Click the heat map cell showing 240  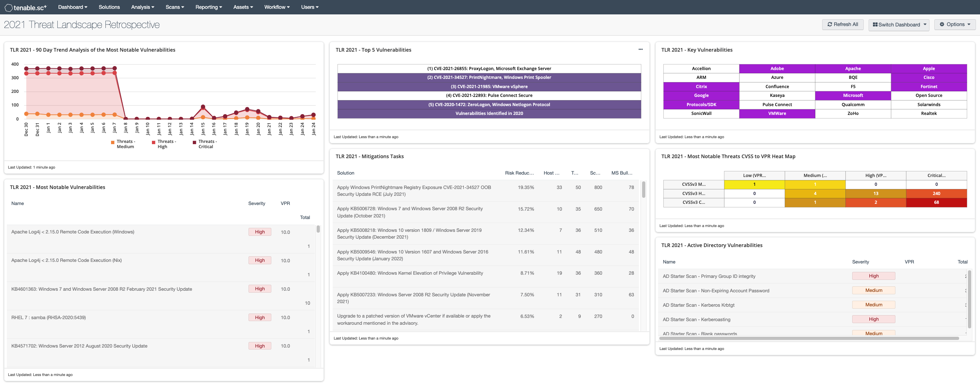[x=936, y=193]
